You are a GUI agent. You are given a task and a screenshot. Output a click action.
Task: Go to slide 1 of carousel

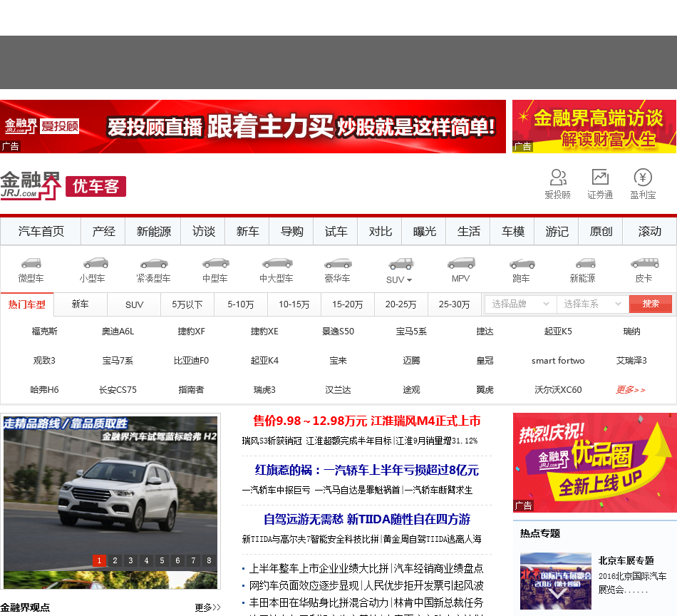pyautogui.click(x=99, y=560)
